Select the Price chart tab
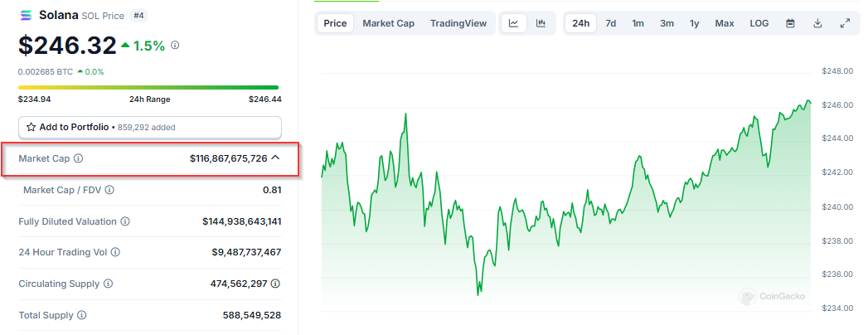The height and width of the screenshot is (335, 868). tap(335, 23)
